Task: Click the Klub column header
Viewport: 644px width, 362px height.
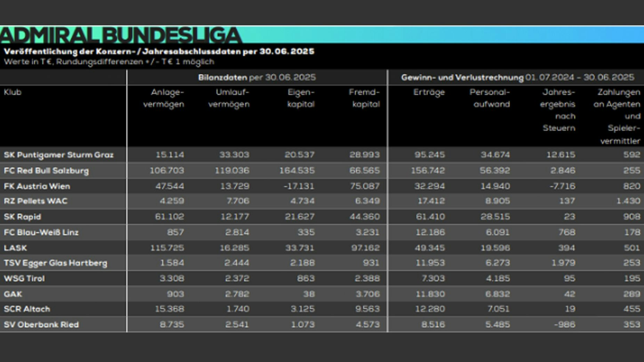Action: pyautogui.click(x=13, y=92)
